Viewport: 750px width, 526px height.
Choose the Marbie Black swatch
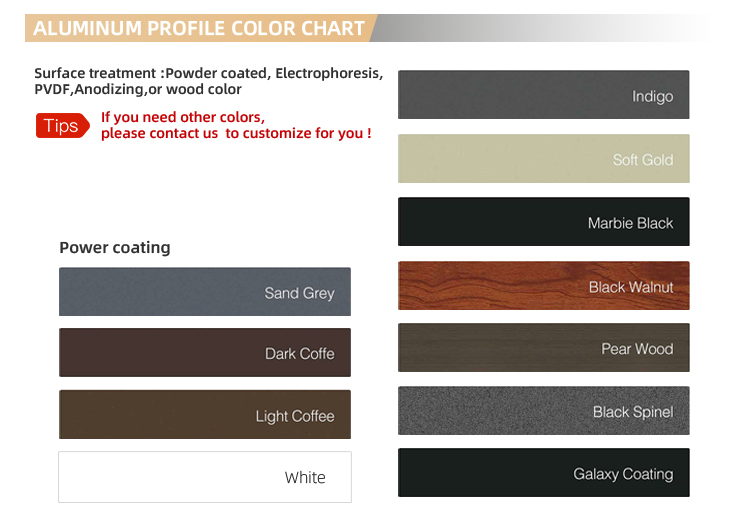click(543, 221)
